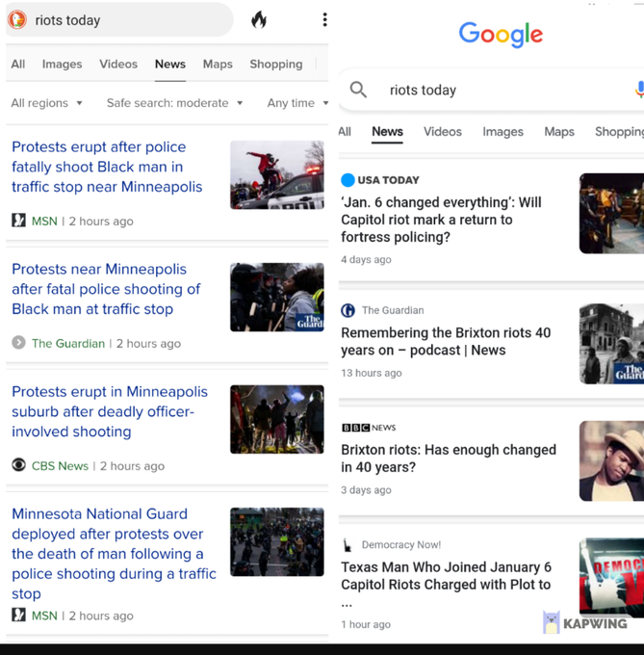Click BBC thumbnail of man in hat
The height and width of the screenshot is (655, 644).
pyautogui.click(x=611, y=460)
